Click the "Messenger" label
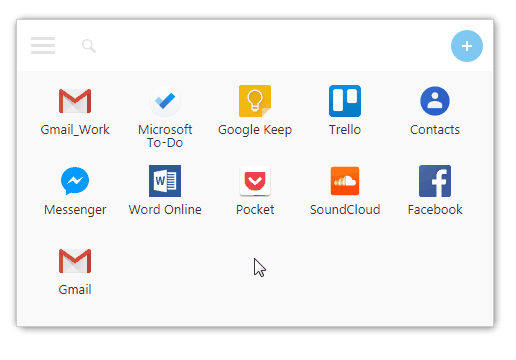The image size is (516, 360). point(75,210)
